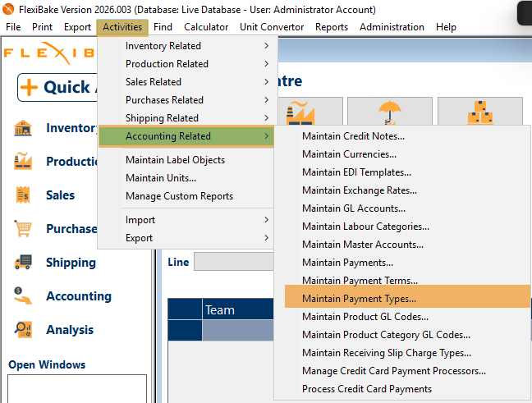Click the Purchases shopping cart icon
The height and width of the screenshot is (403, 532).
23,228
